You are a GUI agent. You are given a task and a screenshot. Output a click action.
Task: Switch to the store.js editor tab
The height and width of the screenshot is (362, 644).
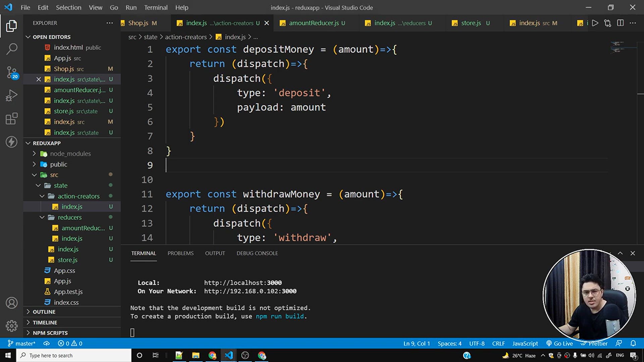click(x=471, y=23)
